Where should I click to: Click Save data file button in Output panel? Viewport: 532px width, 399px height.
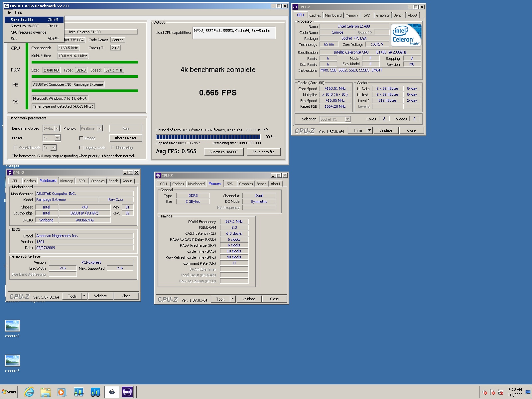coord(263,152)
